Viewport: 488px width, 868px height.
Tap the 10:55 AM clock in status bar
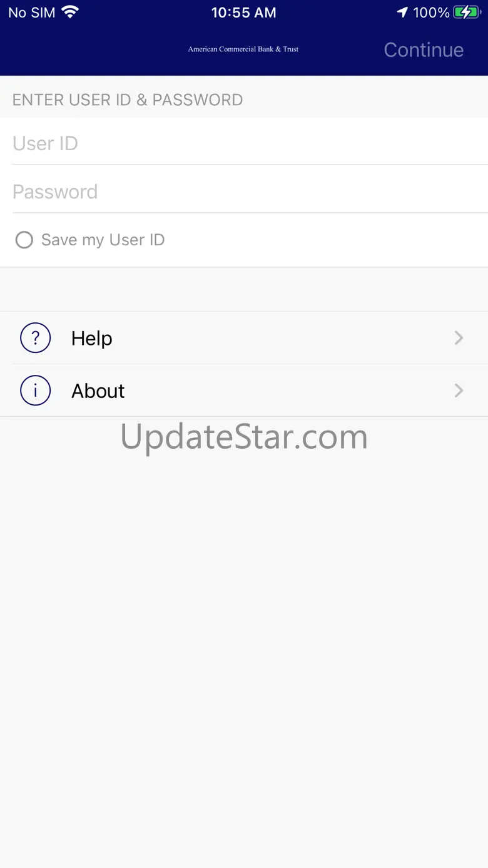pyautogui.click(x=243, y=12)
